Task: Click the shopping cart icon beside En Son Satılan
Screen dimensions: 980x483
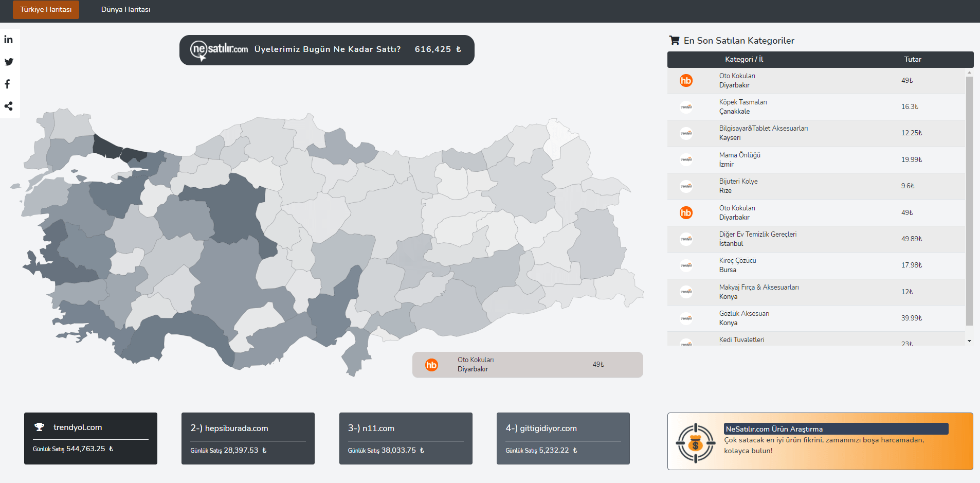Action: click(674, 40)
